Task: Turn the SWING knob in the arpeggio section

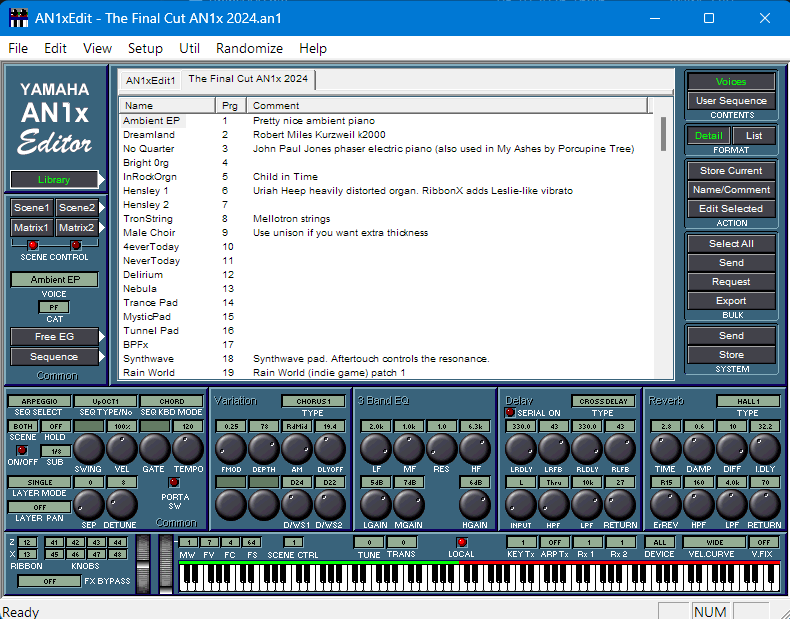Action: pos(89,448)
